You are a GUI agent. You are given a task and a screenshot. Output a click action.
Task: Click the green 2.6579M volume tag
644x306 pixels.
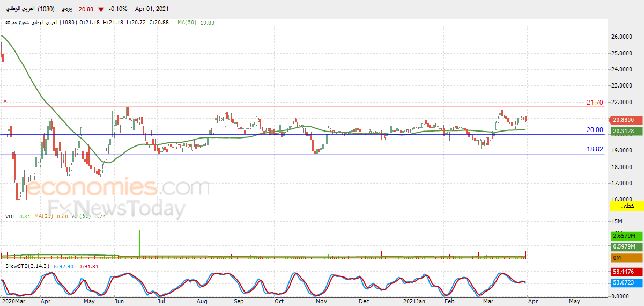(x=624, y=236)
